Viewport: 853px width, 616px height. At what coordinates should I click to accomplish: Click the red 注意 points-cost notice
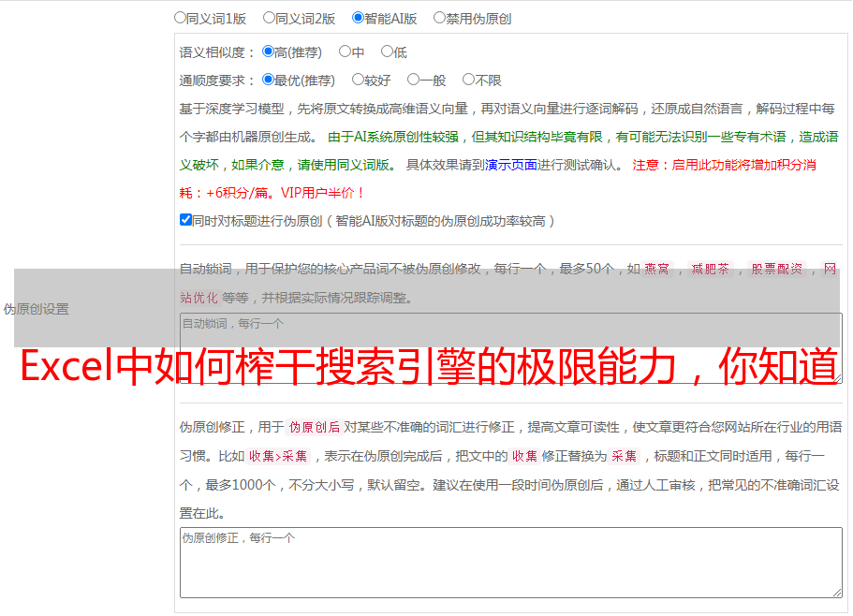[x=498, y=179]
